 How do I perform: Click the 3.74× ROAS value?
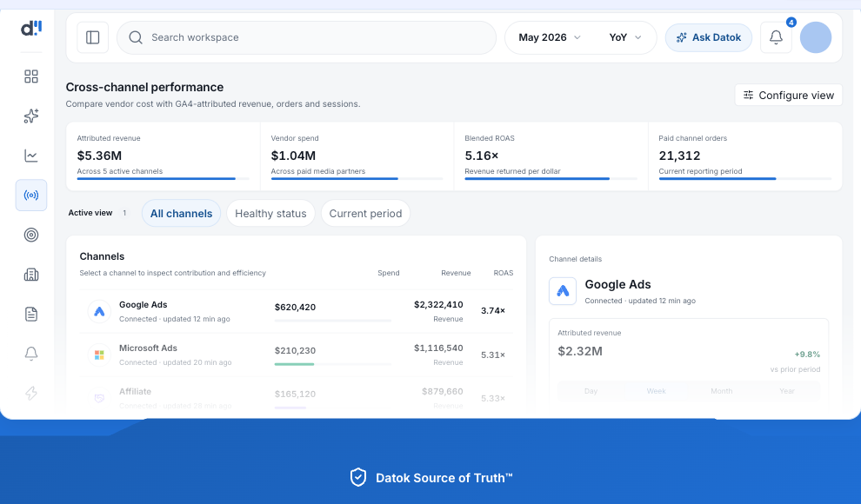pyautogui.click(x=492, y=310)
